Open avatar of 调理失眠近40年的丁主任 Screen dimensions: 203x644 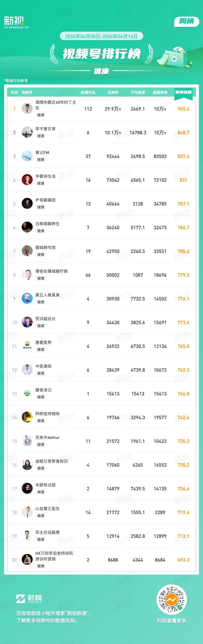(27, 109)
